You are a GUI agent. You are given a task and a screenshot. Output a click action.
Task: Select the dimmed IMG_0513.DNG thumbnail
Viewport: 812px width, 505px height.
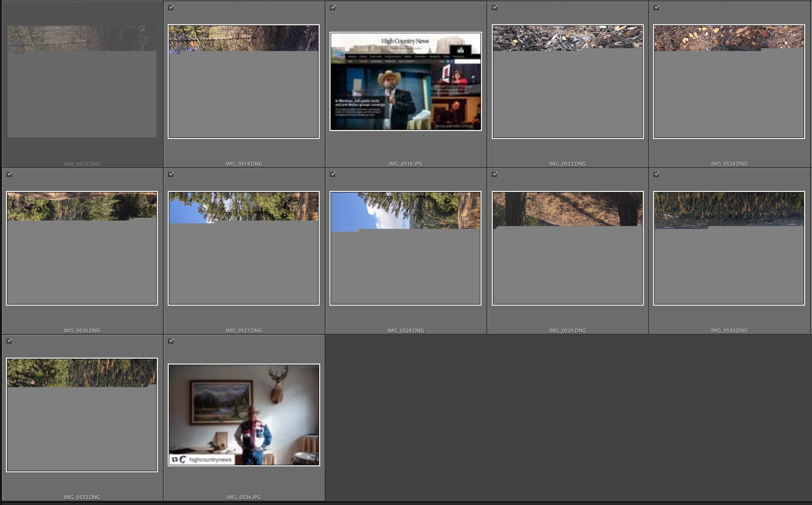(82, 82)
